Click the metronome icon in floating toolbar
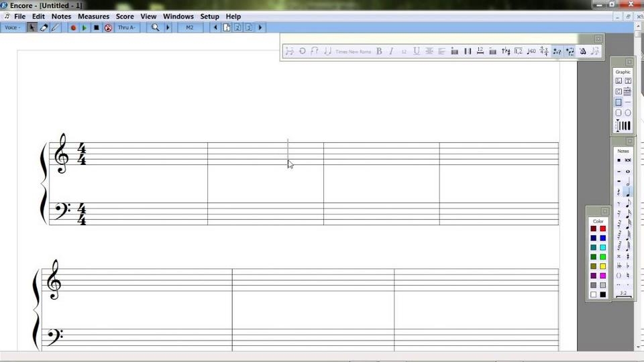This screenshot has height=362, width=644. 583,52
